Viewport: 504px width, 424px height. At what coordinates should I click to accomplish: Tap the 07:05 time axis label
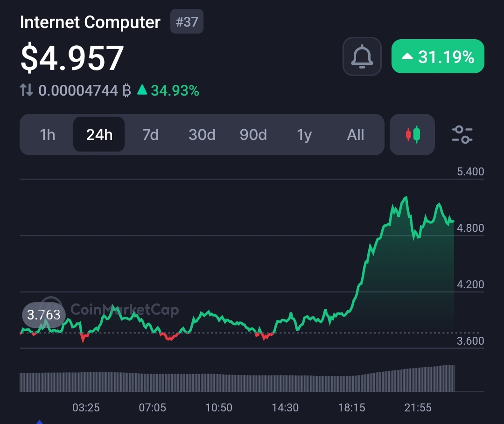pos(152,408)
